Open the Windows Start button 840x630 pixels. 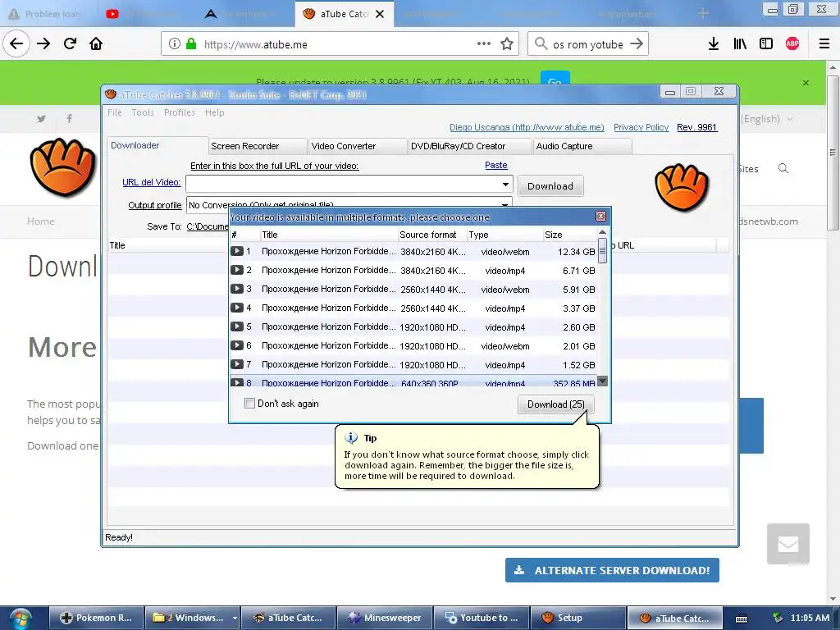[21, 619]
